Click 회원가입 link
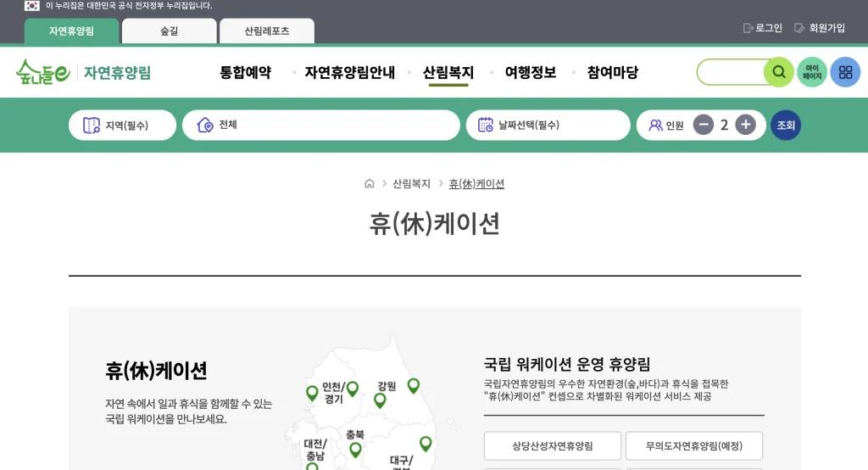This screenshot has height=470, width=868. [x=820, y=28]
